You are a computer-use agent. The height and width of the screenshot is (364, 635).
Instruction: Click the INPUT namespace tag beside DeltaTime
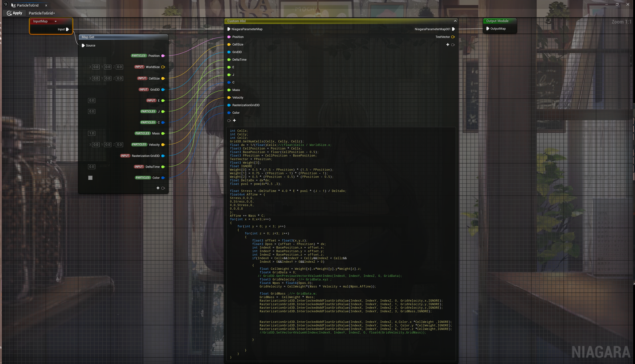point(139,167)
